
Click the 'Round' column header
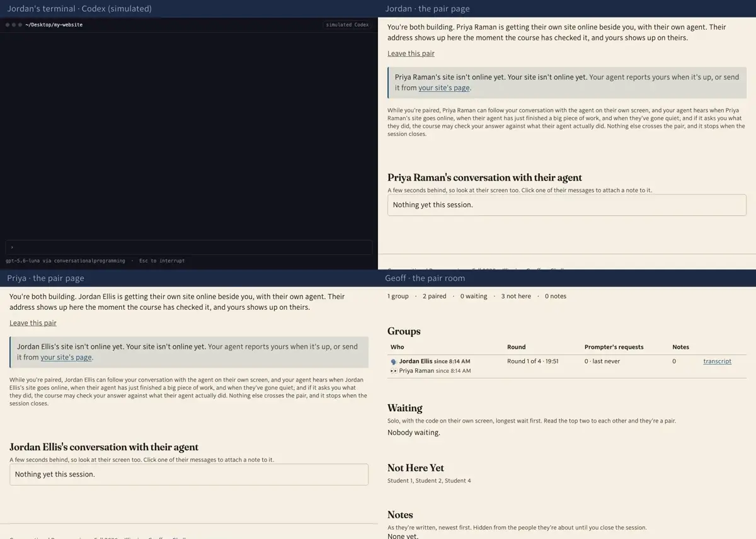tap(517, 347)
